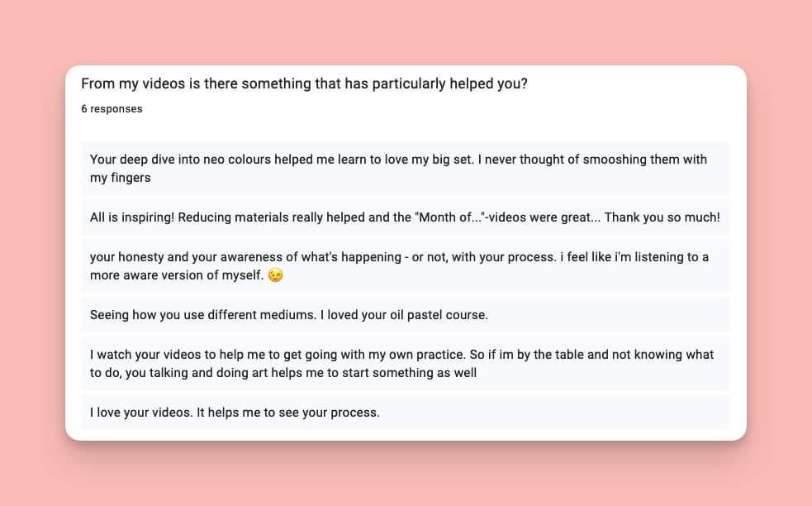The height and width of the screenshot is (506, 812).
Task: Click the '6 responses' count label
Action: (x=112, y=109)
